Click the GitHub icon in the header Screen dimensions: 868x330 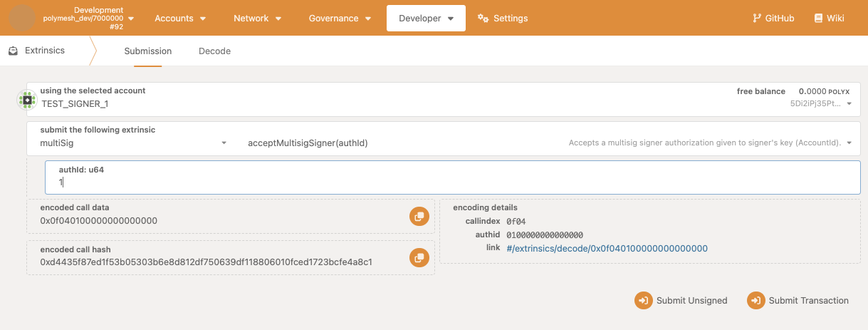[756, 19]
